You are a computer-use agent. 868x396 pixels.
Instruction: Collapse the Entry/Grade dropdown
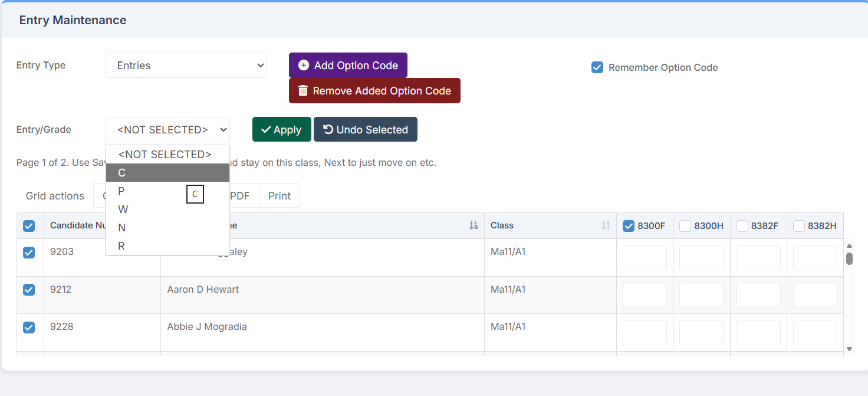coord(167,130)
